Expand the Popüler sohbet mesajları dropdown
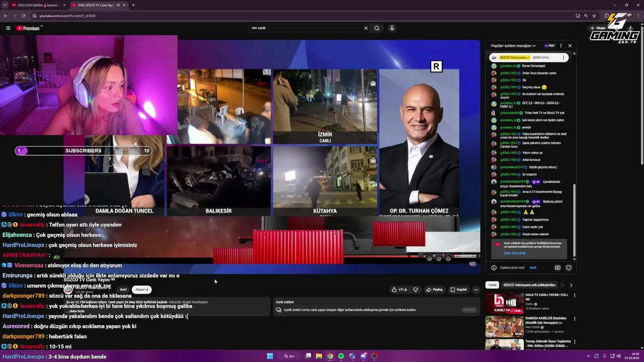 coord(513,46)
